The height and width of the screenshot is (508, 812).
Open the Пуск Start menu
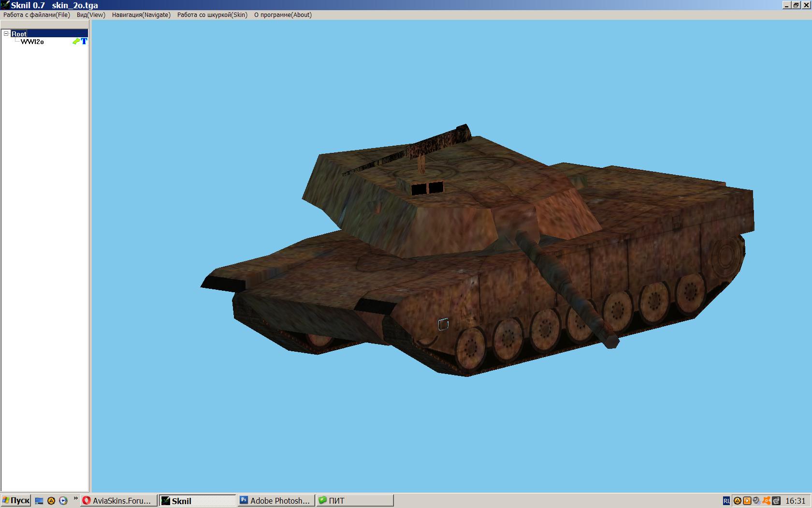[16, 501]
